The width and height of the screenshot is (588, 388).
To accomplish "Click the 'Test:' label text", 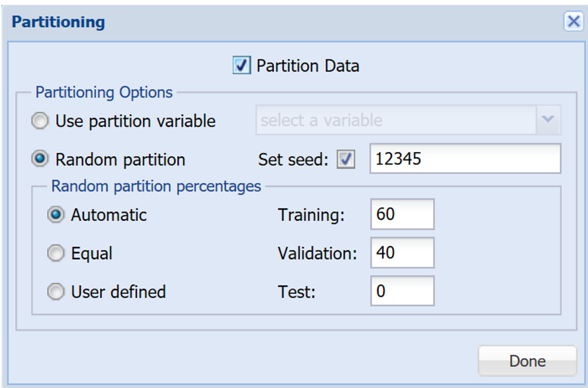I will (297, 292).
